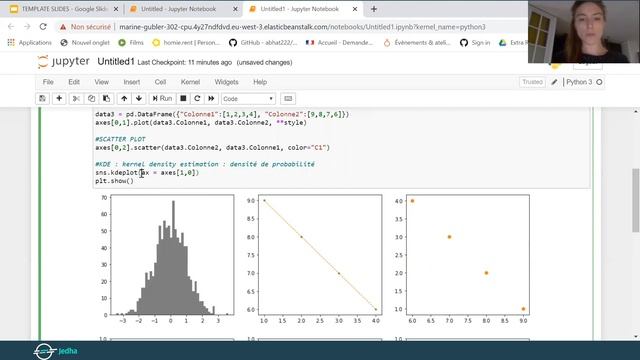This screenshot has height=360, width=640.
Task: Open the File menu
Action: (x=48, y=82)
